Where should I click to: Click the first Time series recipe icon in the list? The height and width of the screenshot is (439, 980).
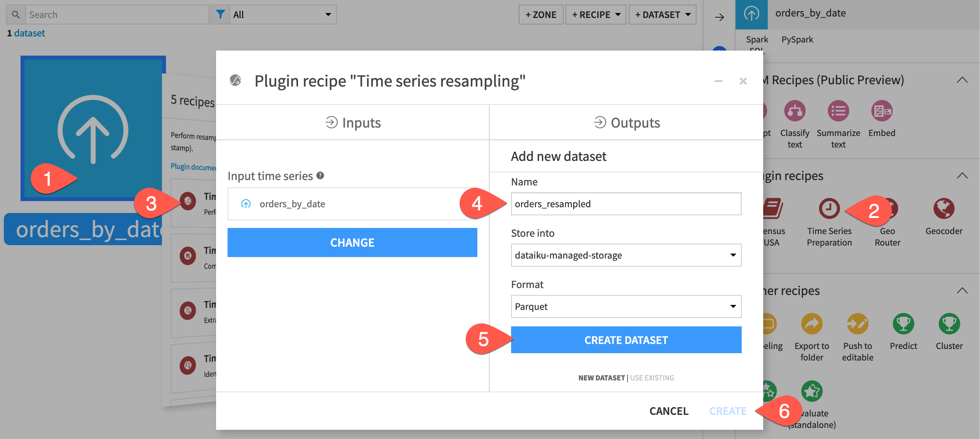pos(188,201)
